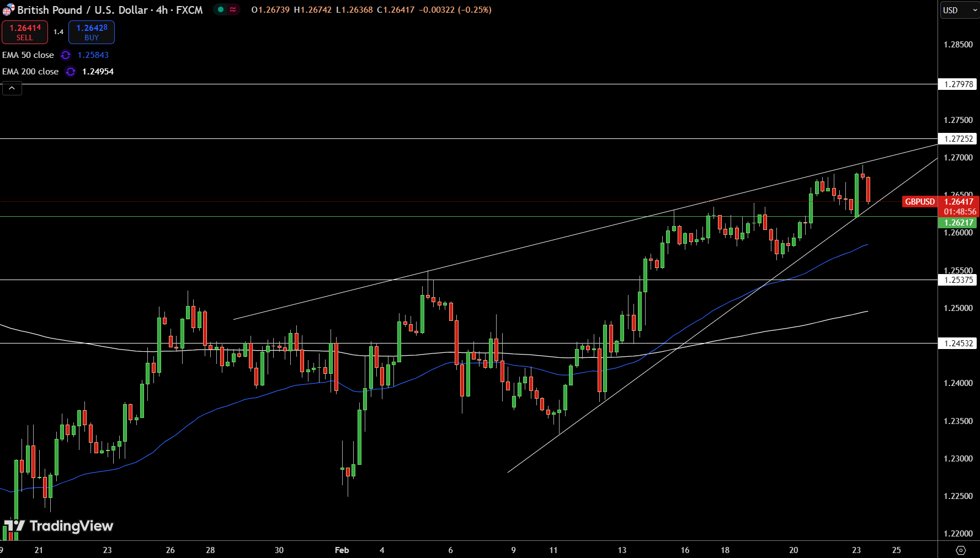The image size is (980, 558).
Task: Select the 1.27252 horizontal line price label
Action: point(958,139)
